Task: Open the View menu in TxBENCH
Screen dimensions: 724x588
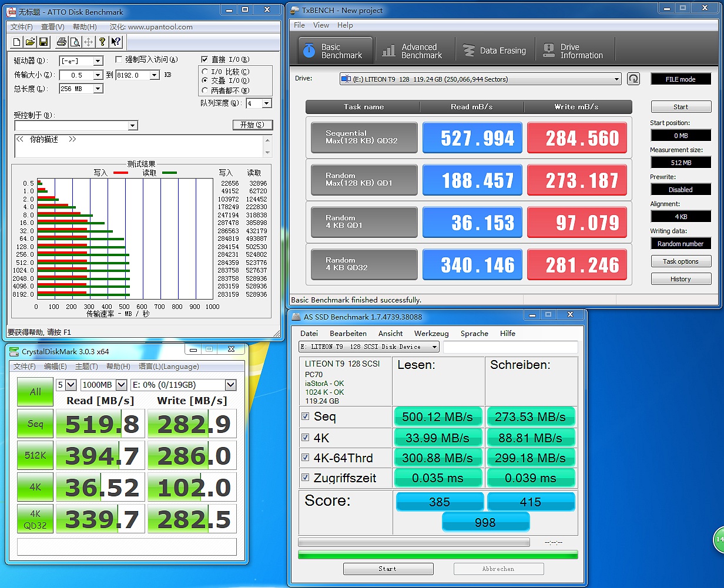Action: coord(321,25)
